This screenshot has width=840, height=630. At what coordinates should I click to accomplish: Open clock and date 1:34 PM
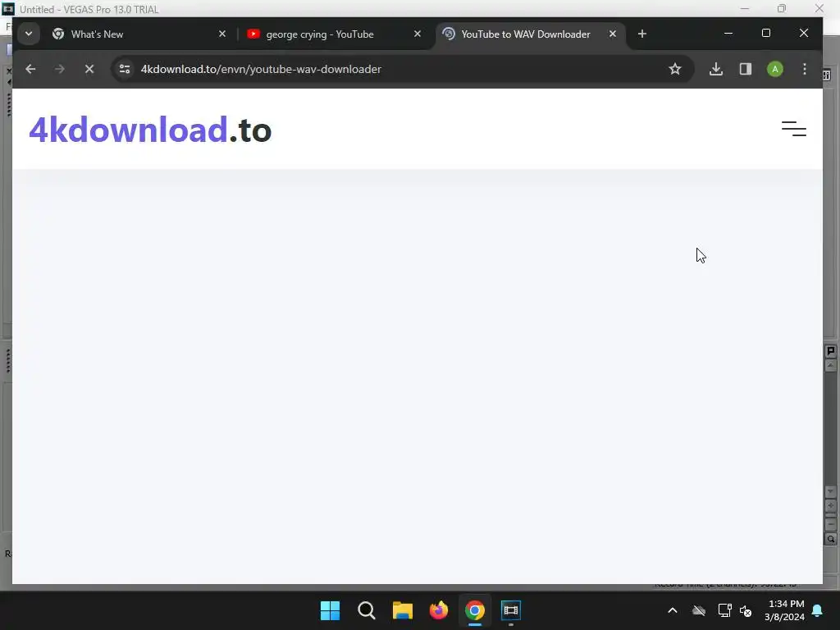point(784,610)
